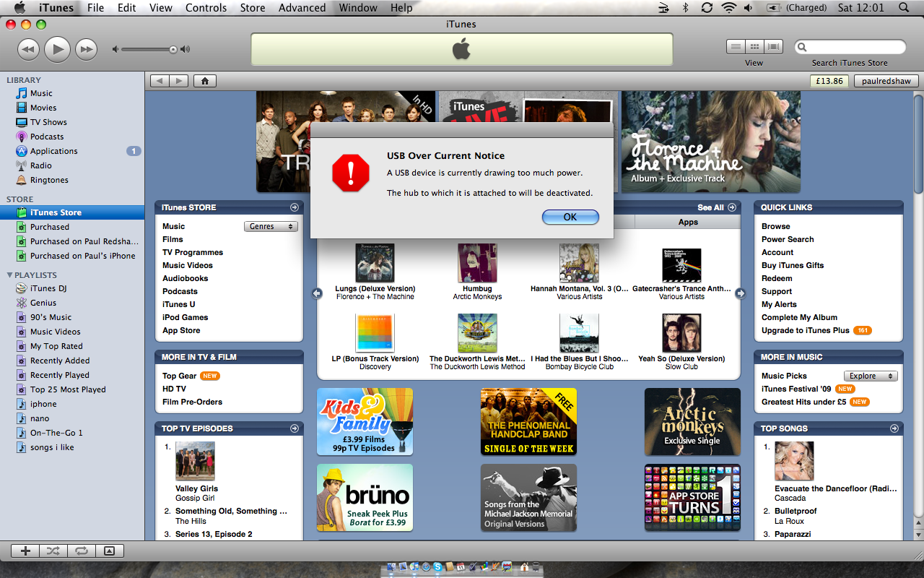Click the Search iTunes Store field
Viewport: 924px width, 578px height.
point(850,47)
